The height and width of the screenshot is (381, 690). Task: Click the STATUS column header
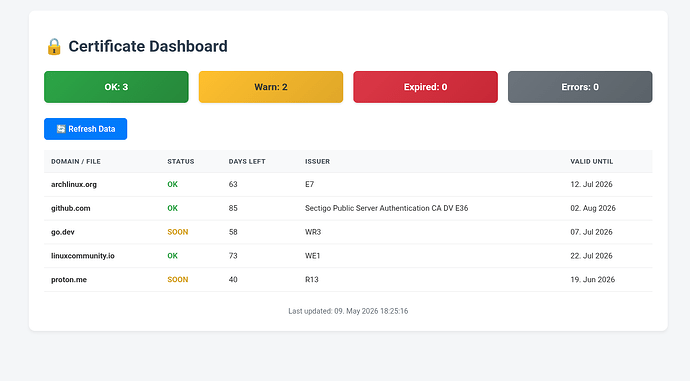180,161
